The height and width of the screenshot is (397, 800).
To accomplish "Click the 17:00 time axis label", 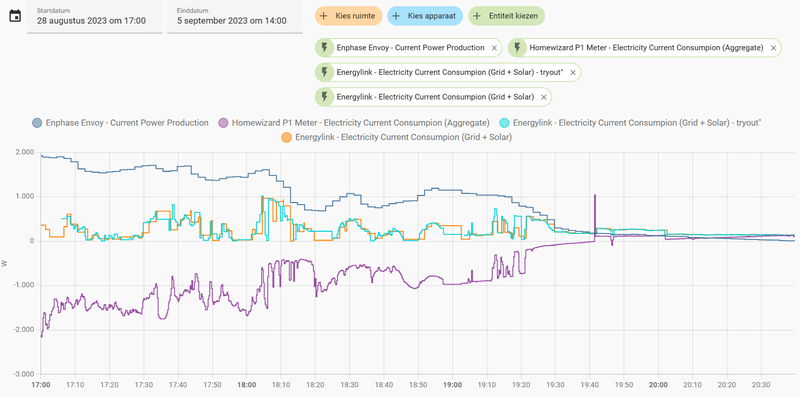I will click(x=41, y=385).
